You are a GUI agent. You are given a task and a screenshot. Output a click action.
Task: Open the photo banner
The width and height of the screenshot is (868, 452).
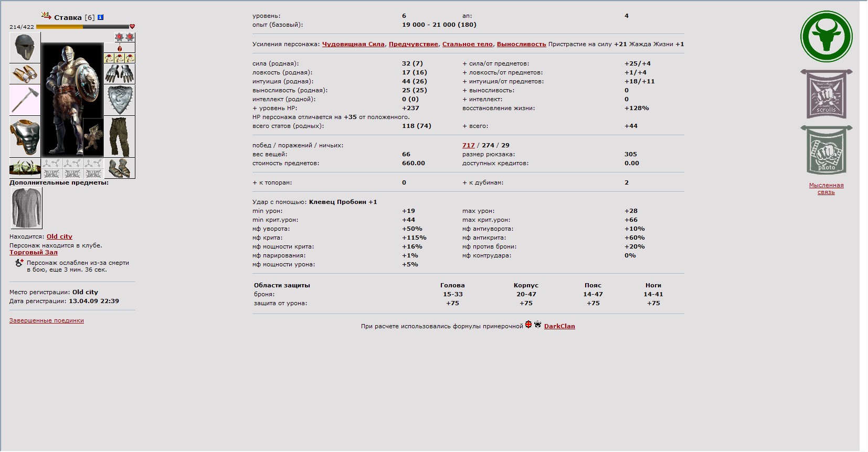pyautogui.click(x=826, y=150)
